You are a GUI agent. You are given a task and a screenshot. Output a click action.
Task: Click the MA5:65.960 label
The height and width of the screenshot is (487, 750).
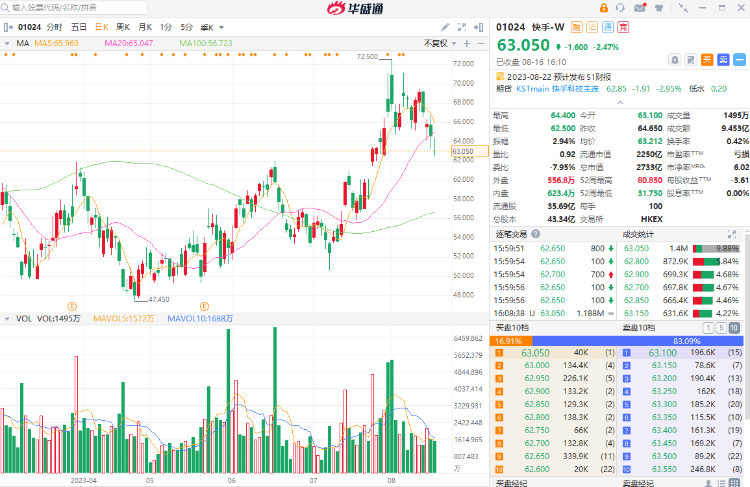[x=56, y=44]
